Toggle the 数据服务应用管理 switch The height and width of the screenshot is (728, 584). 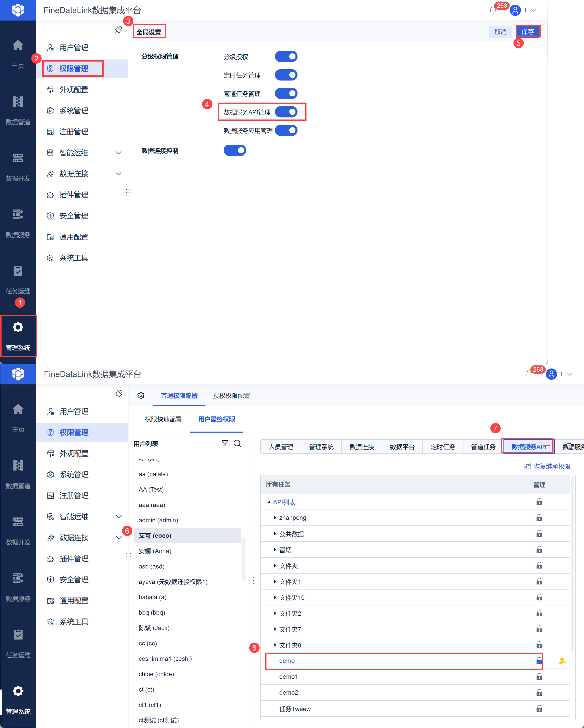pyautogui.click(x=286, y=130)
